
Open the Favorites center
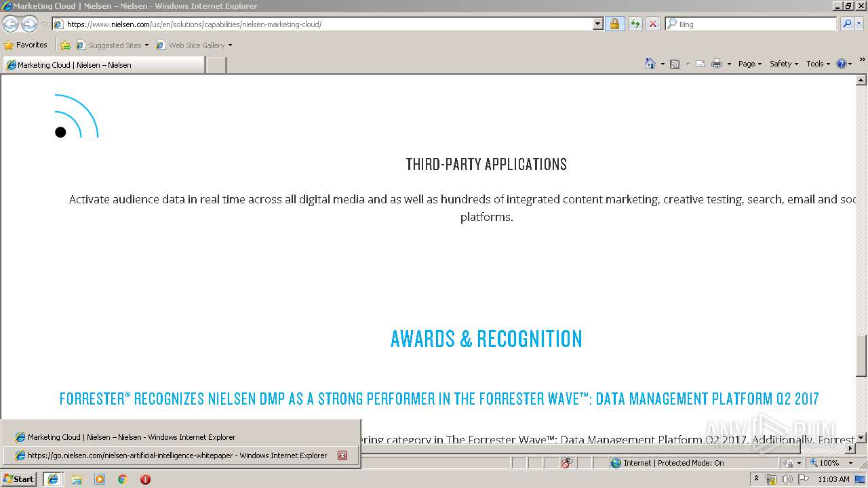click(26, 45)
